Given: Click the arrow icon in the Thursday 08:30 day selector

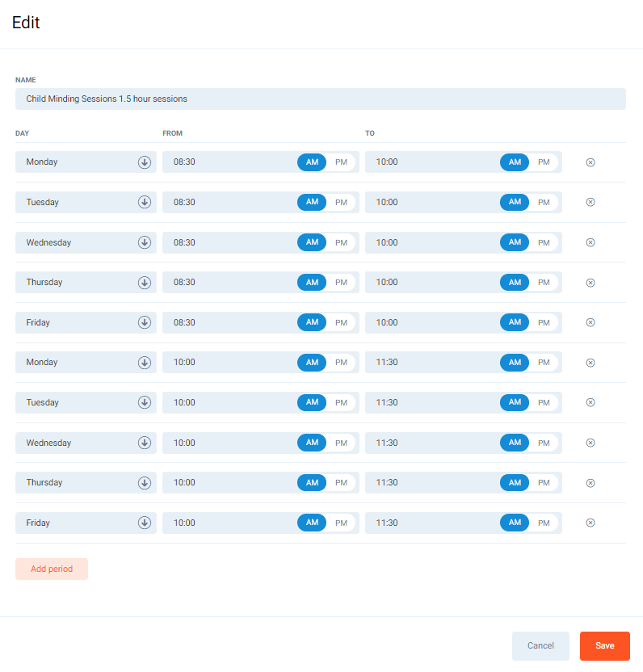Looking at the screenshot, I should click(145, 283).
